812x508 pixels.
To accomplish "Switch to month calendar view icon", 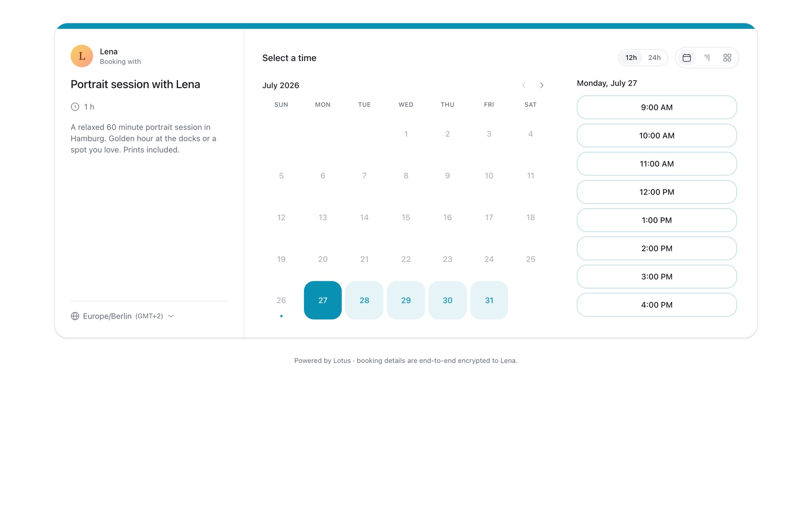I will click(x=687, y=58).
